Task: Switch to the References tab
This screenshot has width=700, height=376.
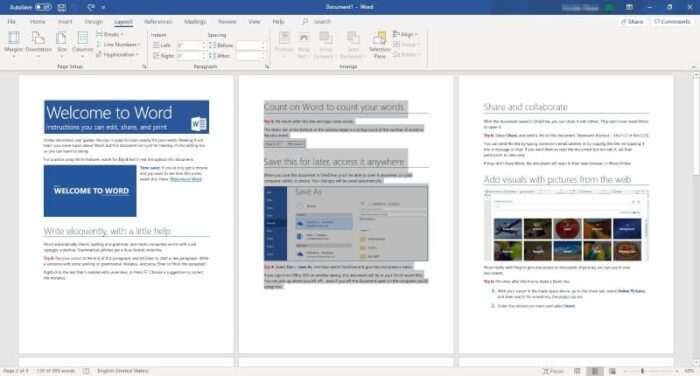Action: 158,21
